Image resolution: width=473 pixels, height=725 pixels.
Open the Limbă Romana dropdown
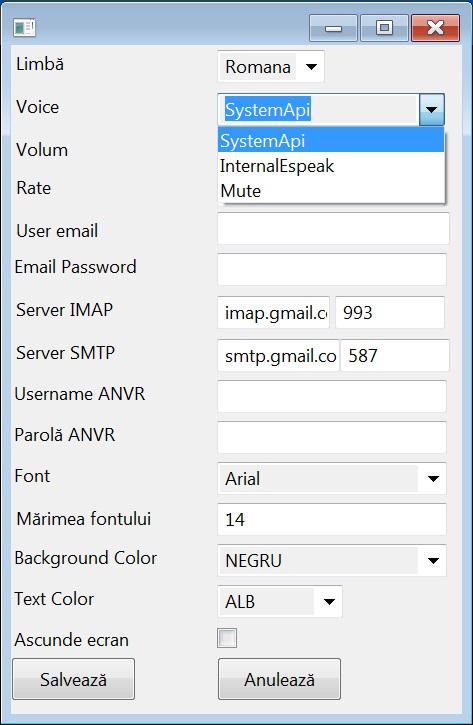point(271,67)
